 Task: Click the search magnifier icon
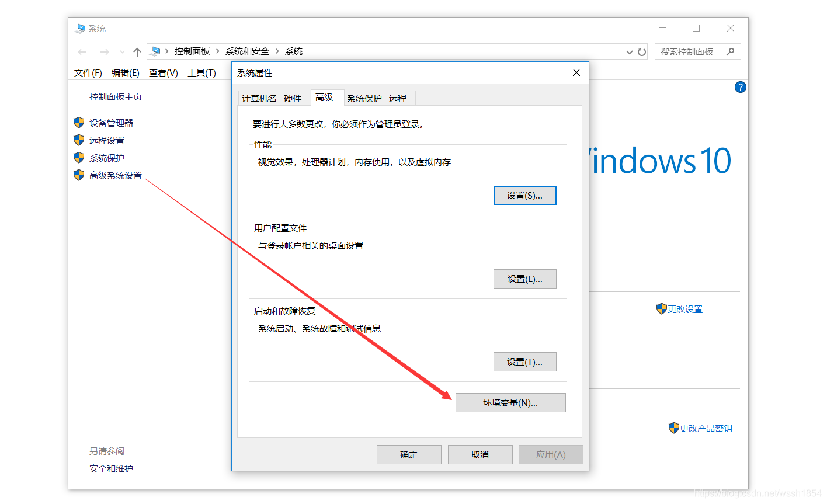[x=730, y=51]
